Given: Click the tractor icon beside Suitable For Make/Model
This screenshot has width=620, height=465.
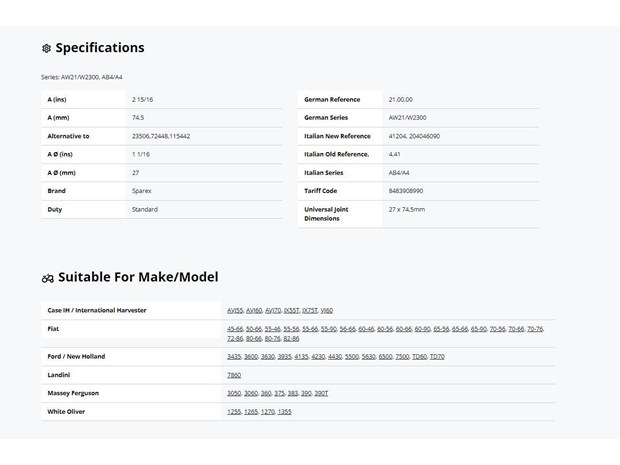Looking at the screenshot, I should [47, 277].
